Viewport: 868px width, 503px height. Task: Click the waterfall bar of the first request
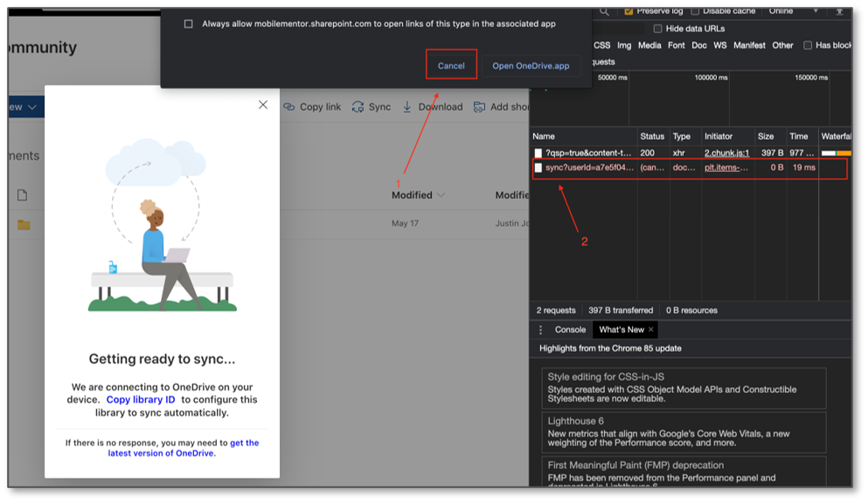pyautogui.click(x=837, y=151)
